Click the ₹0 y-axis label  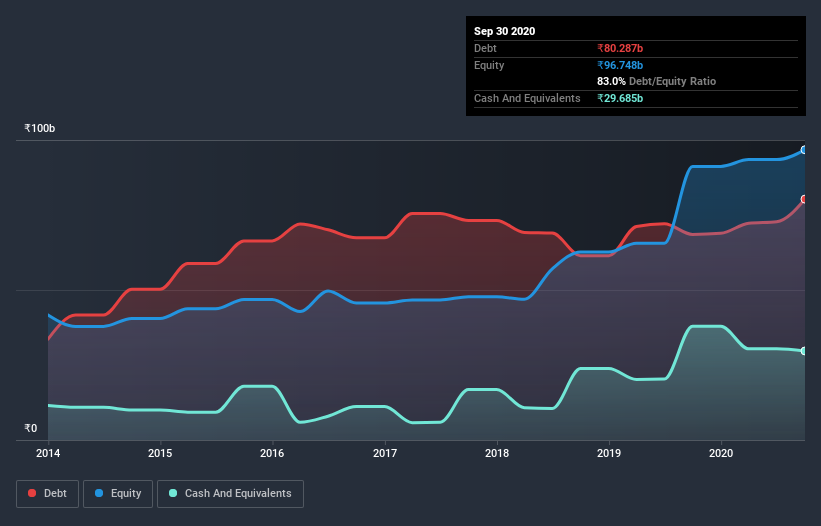pyautogui.click(x=31, y=428)
